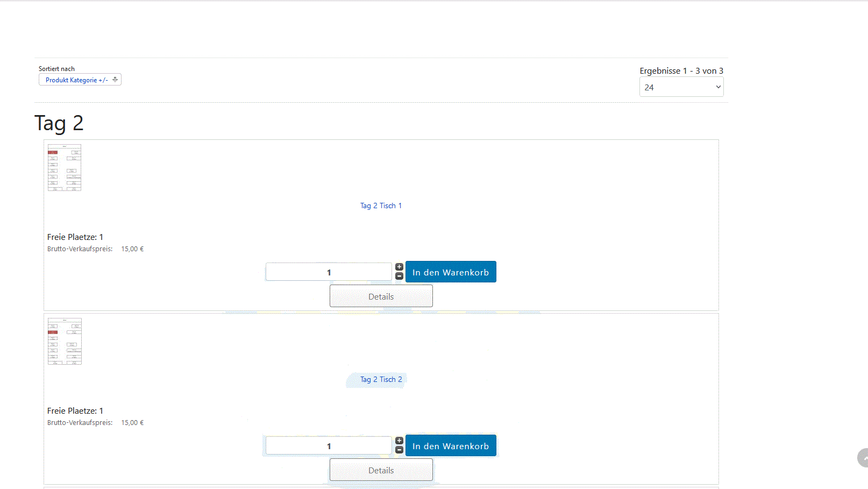Click the Tag 2 Tisch 1 product link
868x489 pixels.
pos(381,205)
